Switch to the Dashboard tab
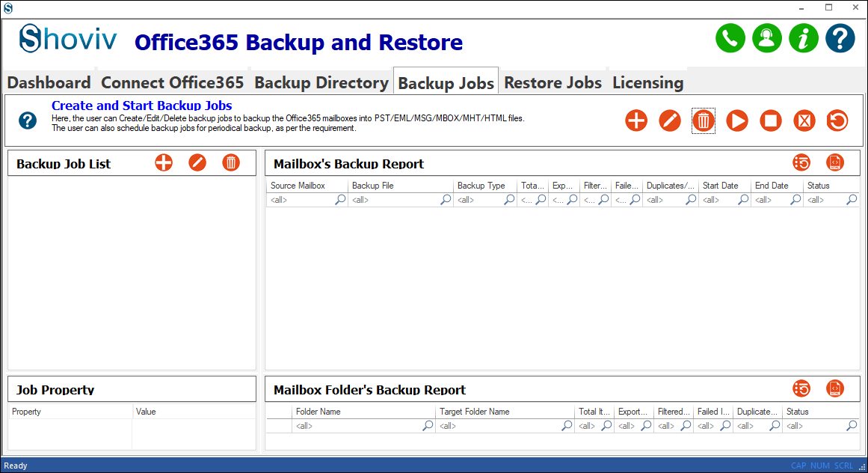The width and height of the screenshot is (868, 473). coord(49,82)
